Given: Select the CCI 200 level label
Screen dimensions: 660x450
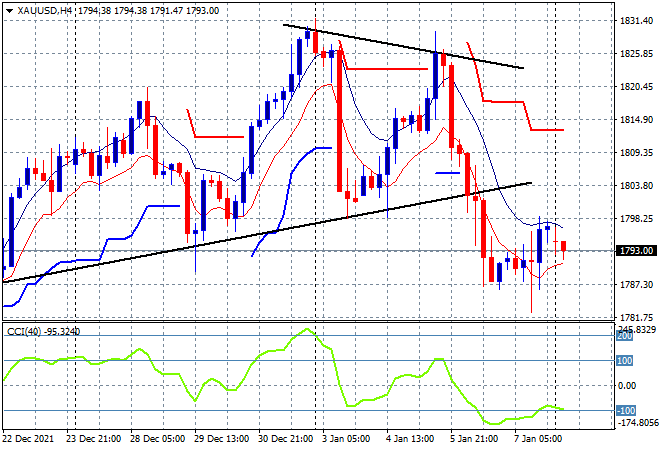Looking at the screenshot, I should tap(625, 336).
